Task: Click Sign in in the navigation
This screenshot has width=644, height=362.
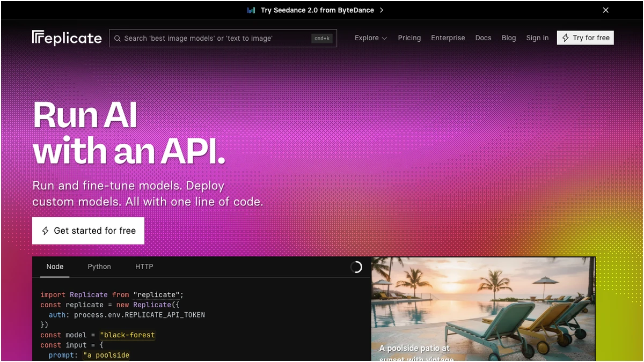Action: point(537,38)
